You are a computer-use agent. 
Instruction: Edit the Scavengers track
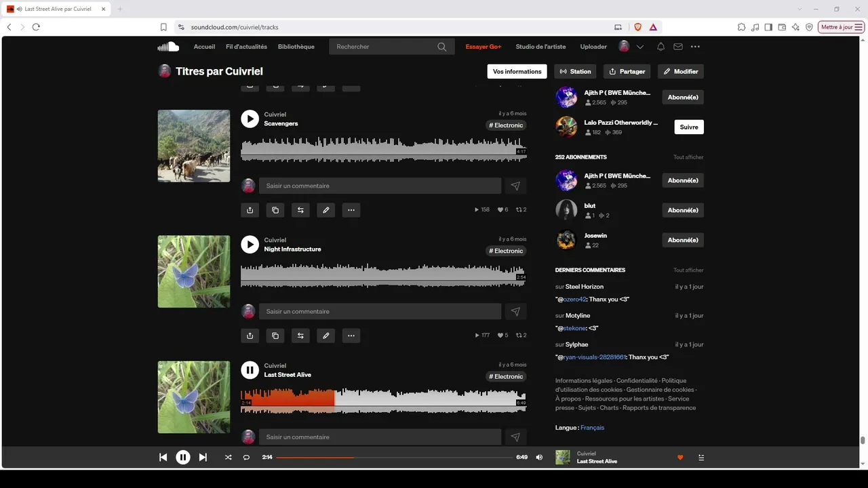click(x=325, y=210)
